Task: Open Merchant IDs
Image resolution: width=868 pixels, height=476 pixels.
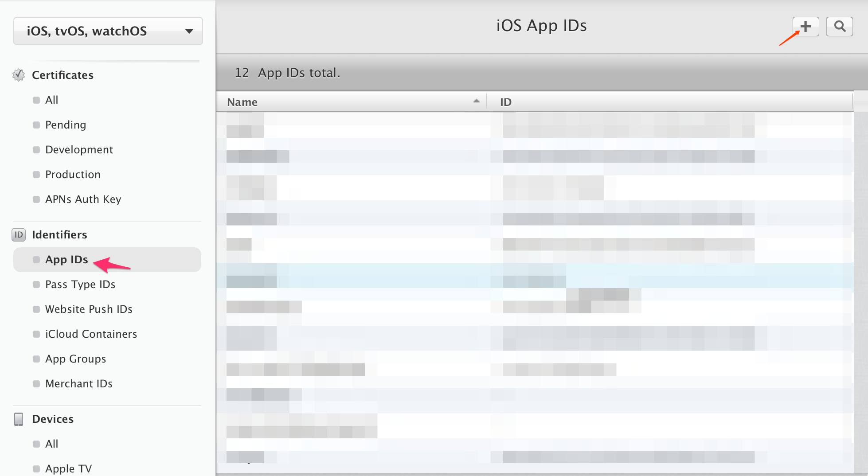Action: pos(78,383)
